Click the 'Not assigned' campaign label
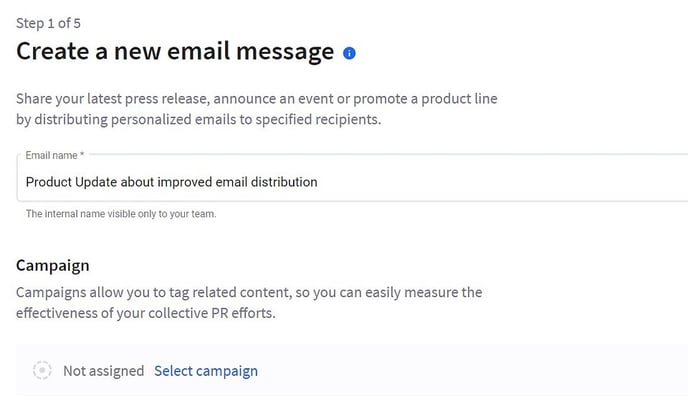This screenshot has height=416, width=688. pos(104,371)
